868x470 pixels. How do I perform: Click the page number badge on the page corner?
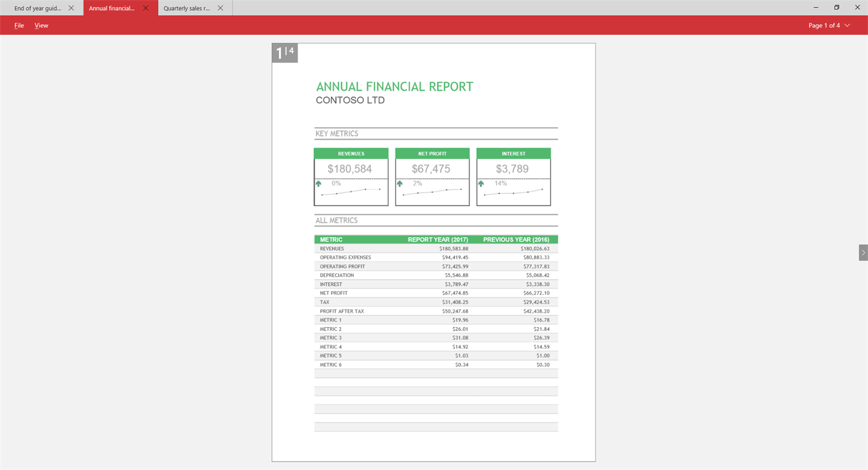[285, 53]
